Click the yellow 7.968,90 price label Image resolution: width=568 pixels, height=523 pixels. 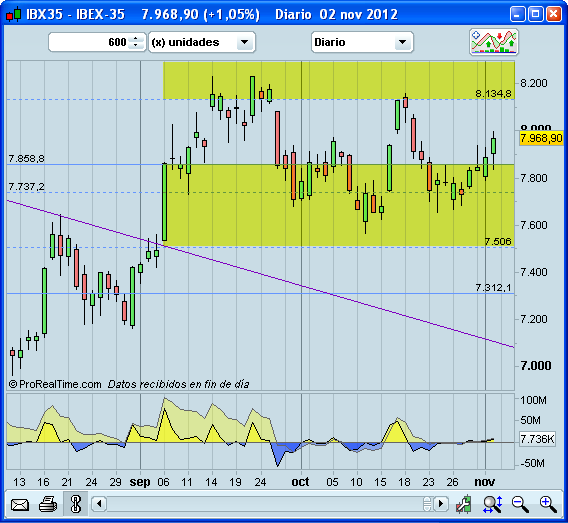[541, 138]
